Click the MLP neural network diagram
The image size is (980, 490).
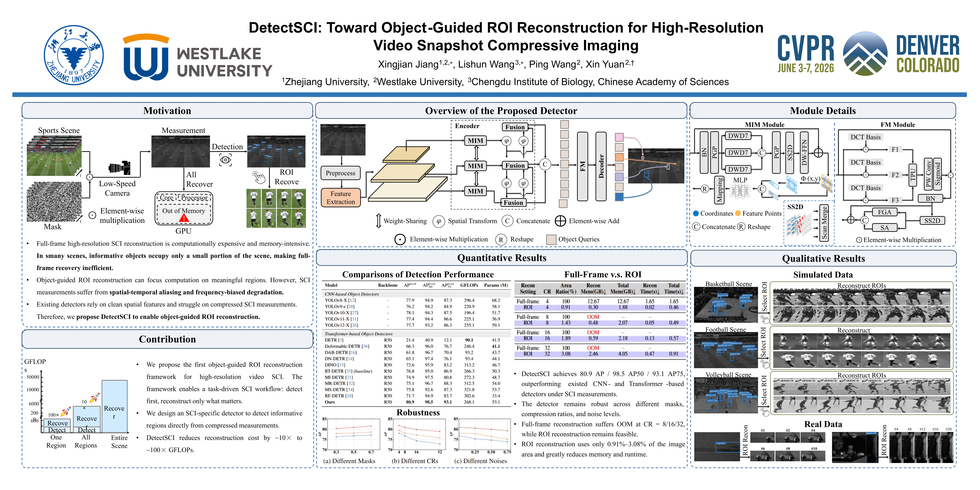pyautogui.click(x=740, y=191)
